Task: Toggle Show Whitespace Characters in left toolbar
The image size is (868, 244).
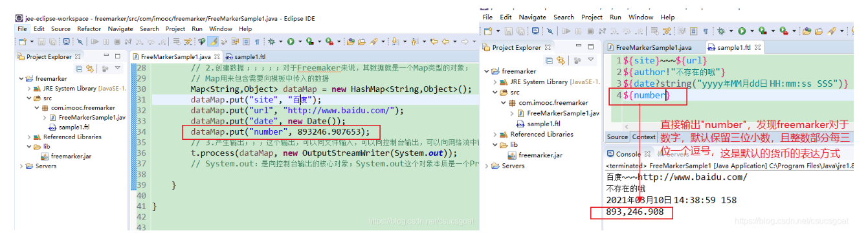Action: pos(257,41)
